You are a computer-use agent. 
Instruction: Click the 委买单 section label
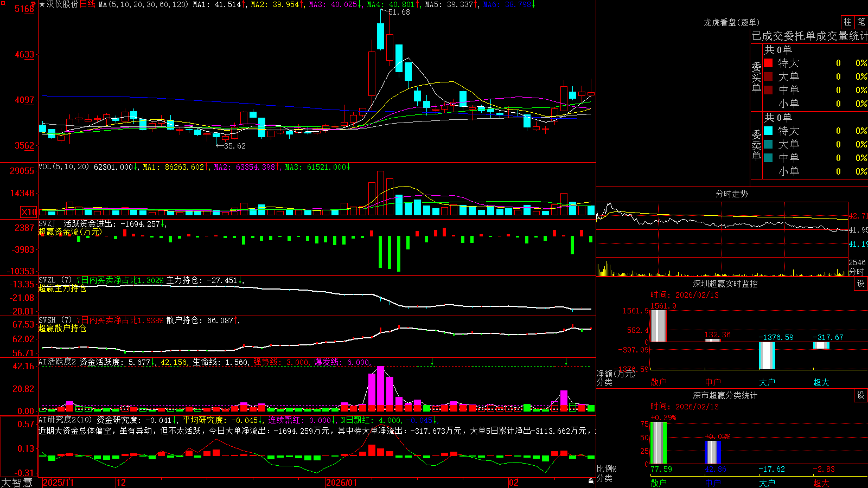click(756, 77)
